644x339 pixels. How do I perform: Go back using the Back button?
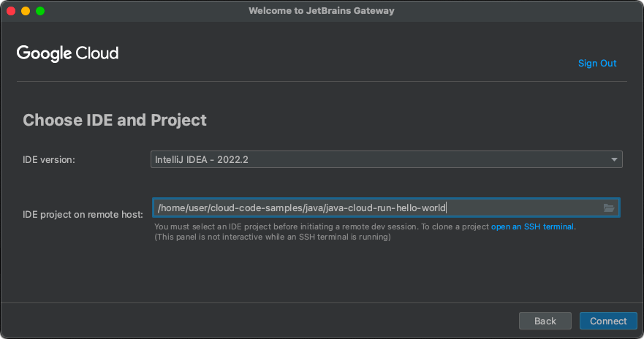545,321
